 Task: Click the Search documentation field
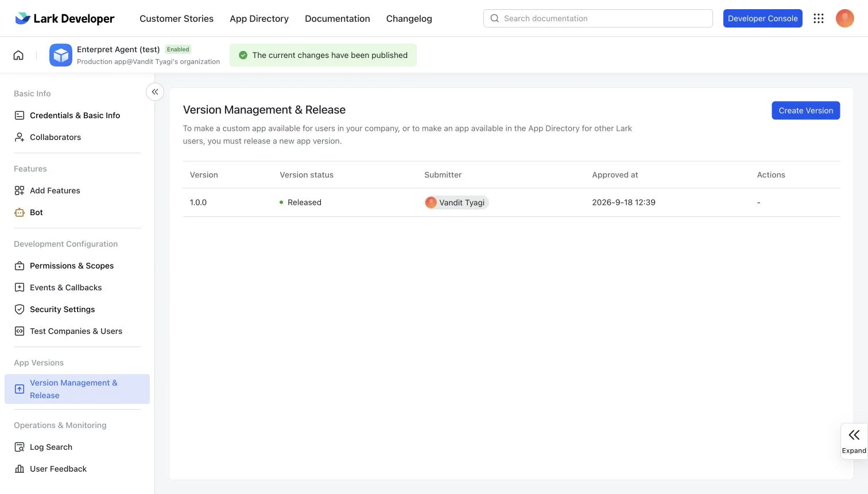598,18
